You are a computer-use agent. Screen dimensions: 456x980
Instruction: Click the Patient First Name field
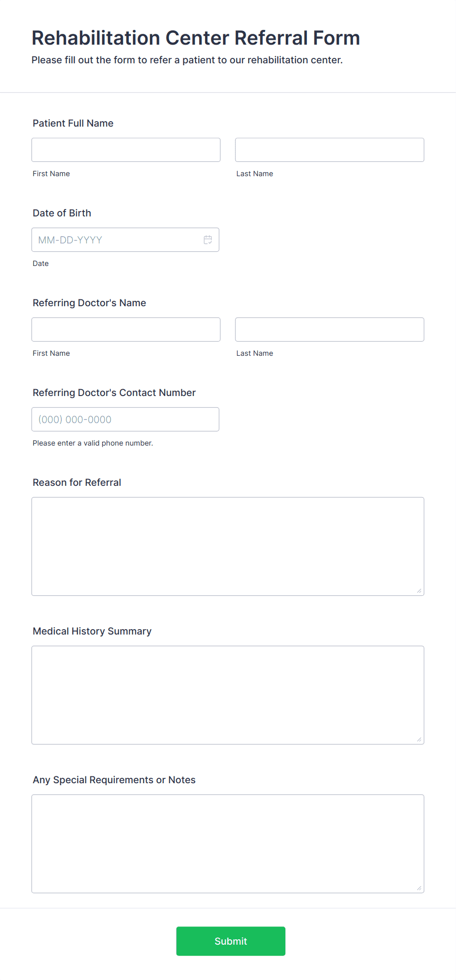point(126,150)
